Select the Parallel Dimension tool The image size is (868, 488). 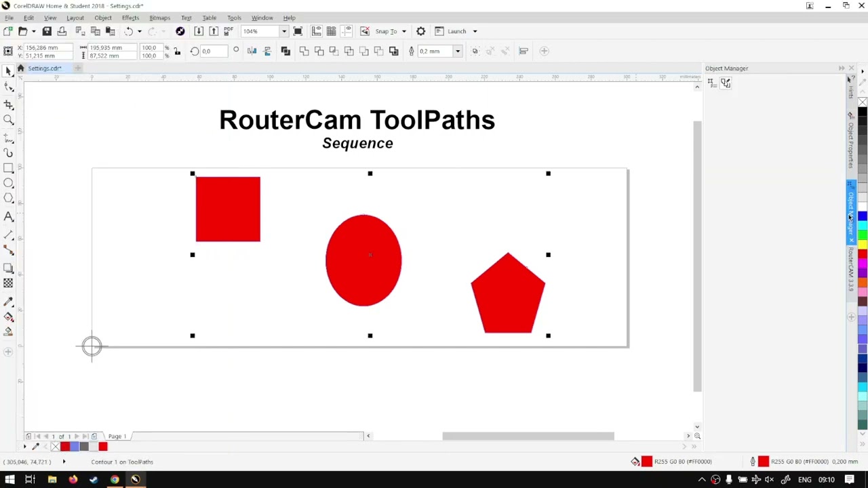pos(8,235)
